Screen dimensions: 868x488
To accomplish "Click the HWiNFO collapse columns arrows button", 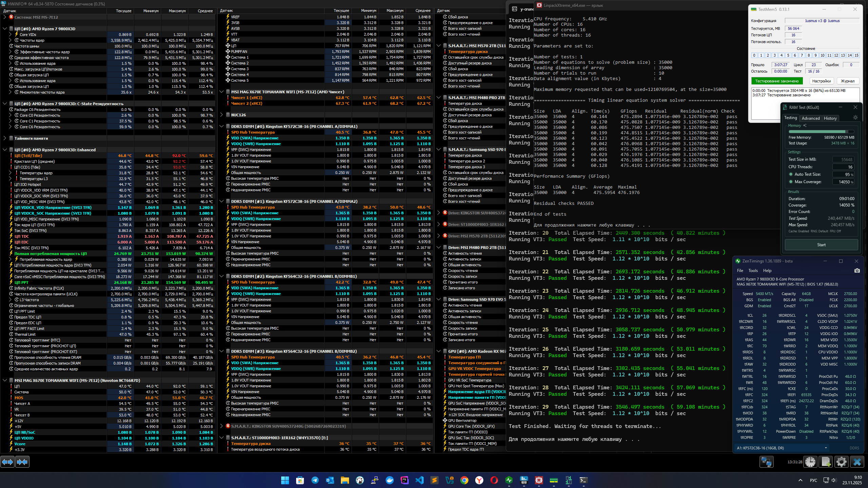I will coord(22,462).
